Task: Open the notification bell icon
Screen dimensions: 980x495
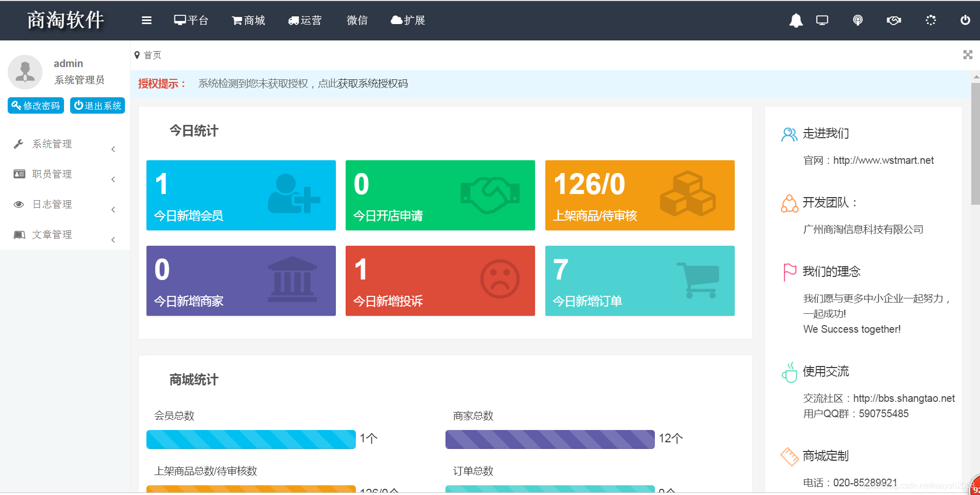Action: [x=796, y=20]
